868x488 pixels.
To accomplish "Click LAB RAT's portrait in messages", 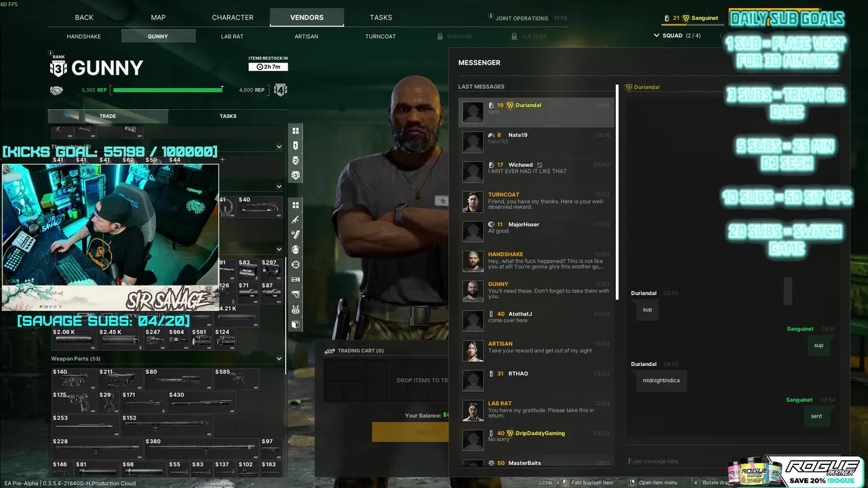I will 473,411.
